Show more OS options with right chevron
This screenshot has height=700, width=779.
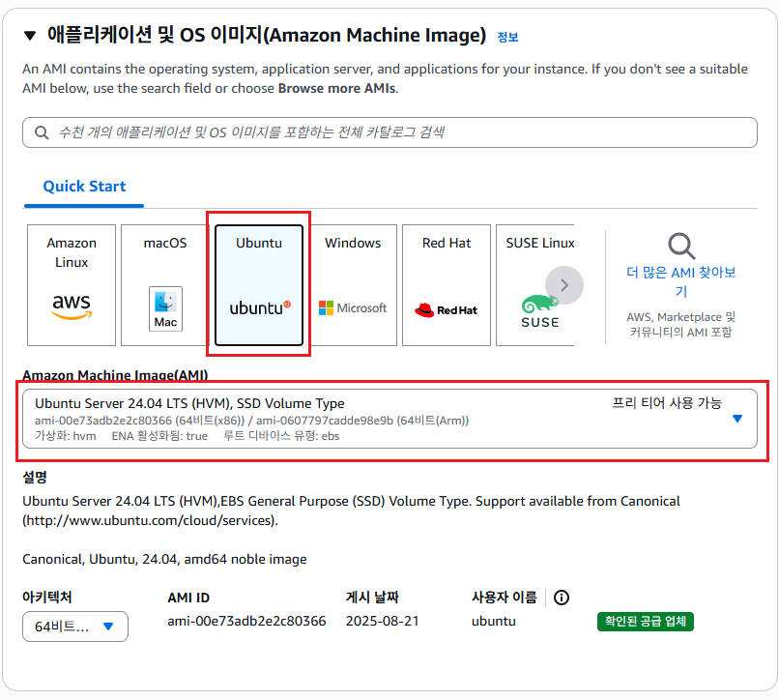pyautogui.click(x=564, y=285)
